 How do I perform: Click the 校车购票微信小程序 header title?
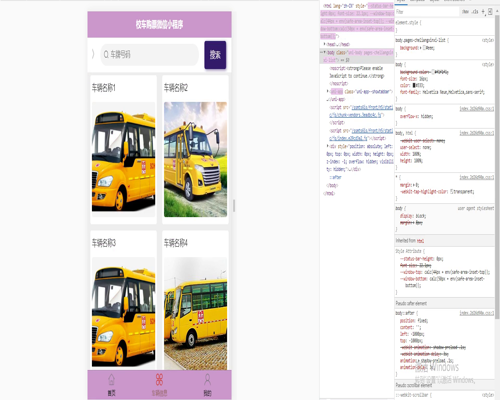159,24
